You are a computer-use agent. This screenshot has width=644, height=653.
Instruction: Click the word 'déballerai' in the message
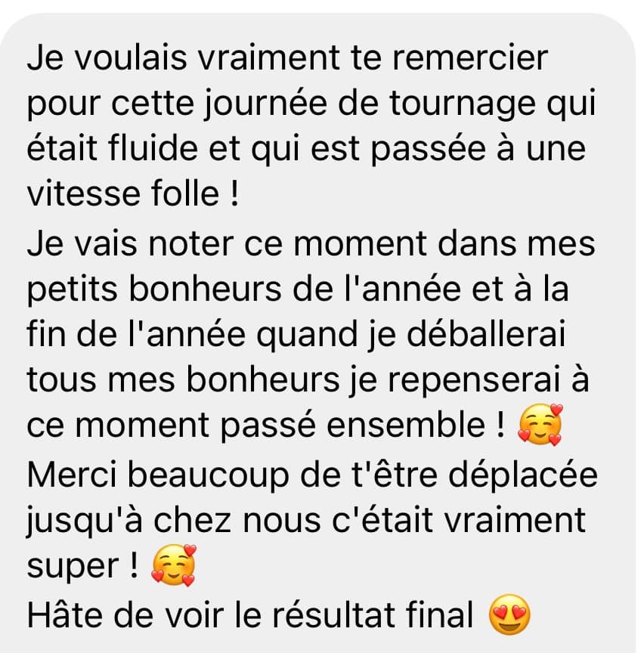pos(486,334)
